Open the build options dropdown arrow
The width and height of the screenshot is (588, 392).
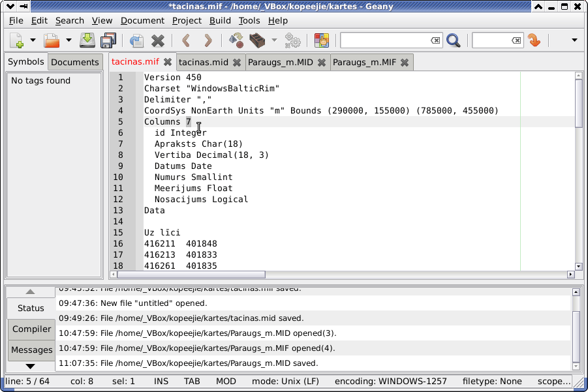click(x=274, y=40)
